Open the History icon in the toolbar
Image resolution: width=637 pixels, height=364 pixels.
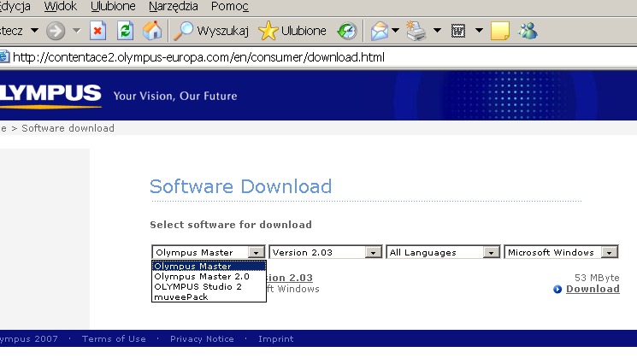(x=347, y=32)
